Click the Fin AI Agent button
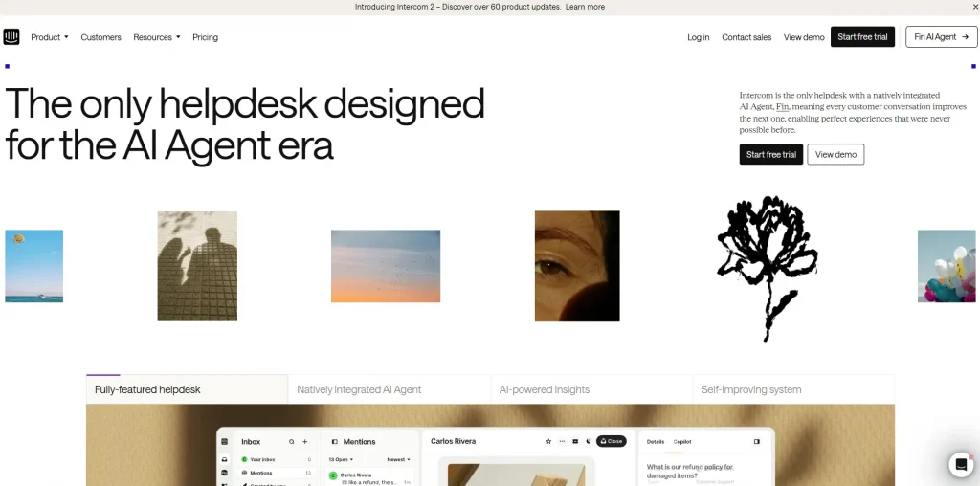Screen dimensions: 980x486 [942, 37]
